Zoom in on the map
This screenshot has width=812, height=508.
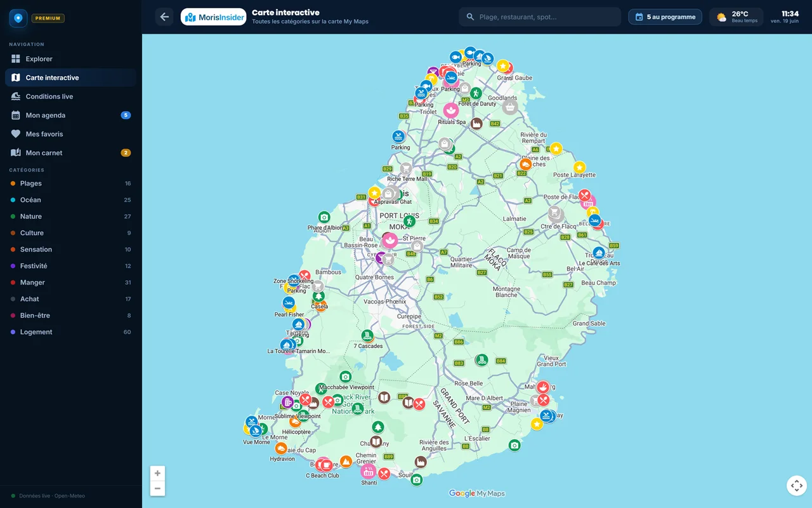point(157,473)
